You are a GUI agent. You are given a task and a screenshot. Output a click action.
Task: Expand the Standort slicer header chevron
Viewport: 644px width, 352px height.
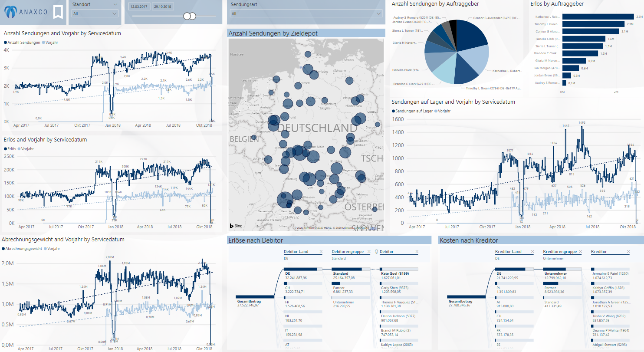[115, 4]
